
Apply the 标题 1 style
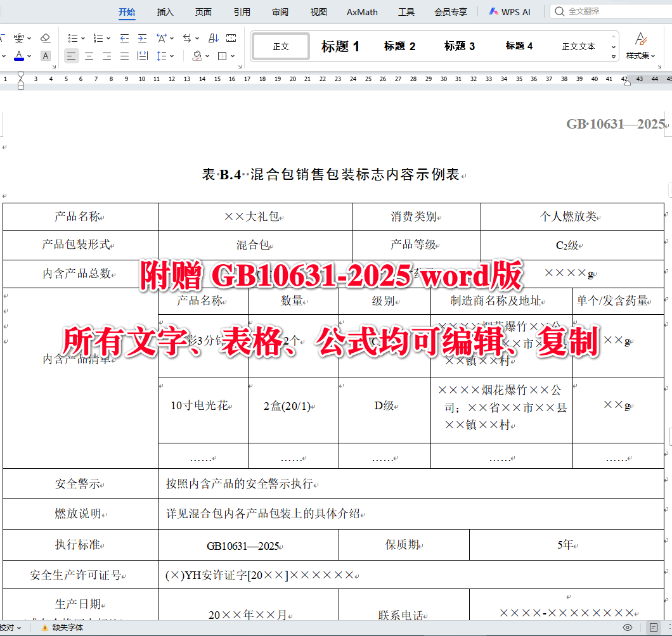pyautogui.click(x=341, y=45)
